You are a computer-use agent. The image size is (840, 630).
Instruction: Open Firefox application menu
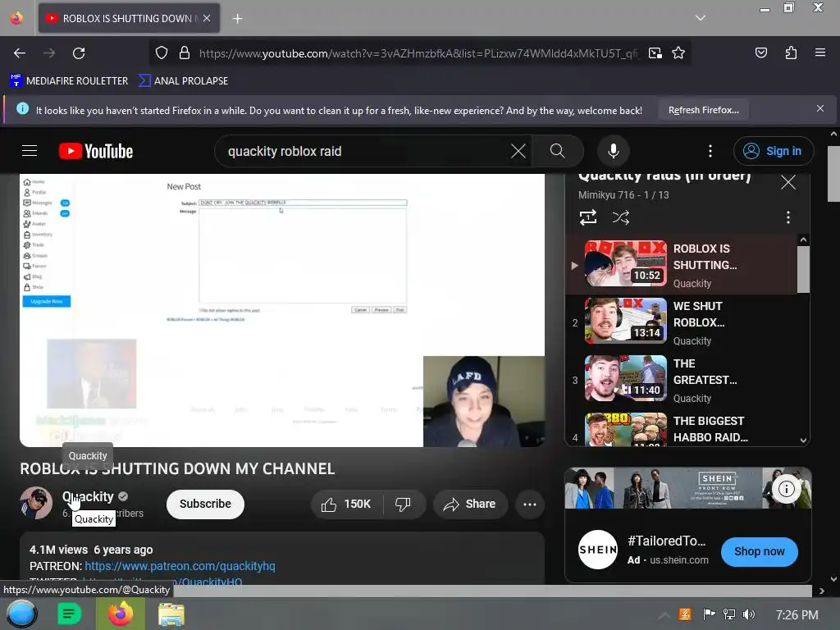[x=819, y=53]
